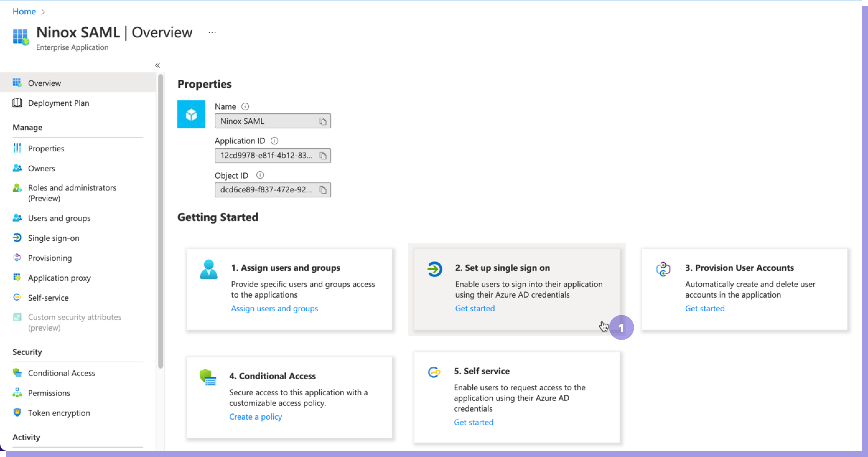Screen dimensions: 868x457
Task: Click Get started under Set up single sign on
Action: 475,308
